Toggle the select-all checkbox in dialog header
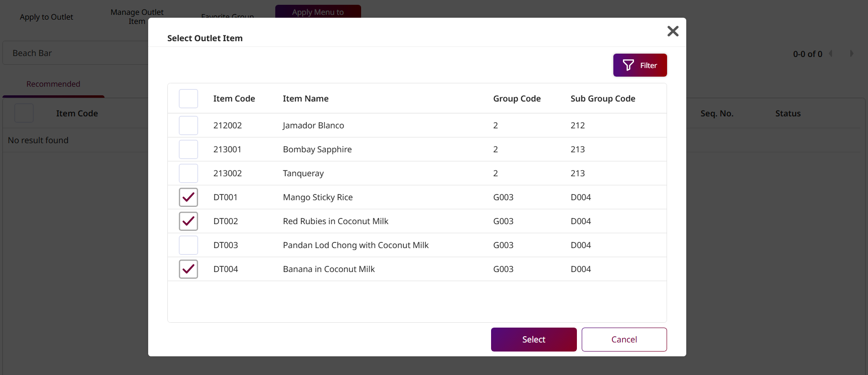868x375 pixels. (x=188, y=99)
